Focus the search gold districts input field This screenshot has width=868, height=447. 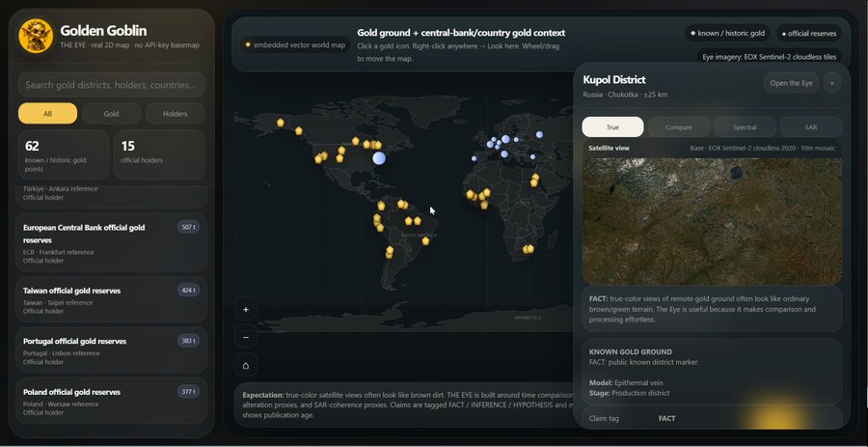pos(111,85)
